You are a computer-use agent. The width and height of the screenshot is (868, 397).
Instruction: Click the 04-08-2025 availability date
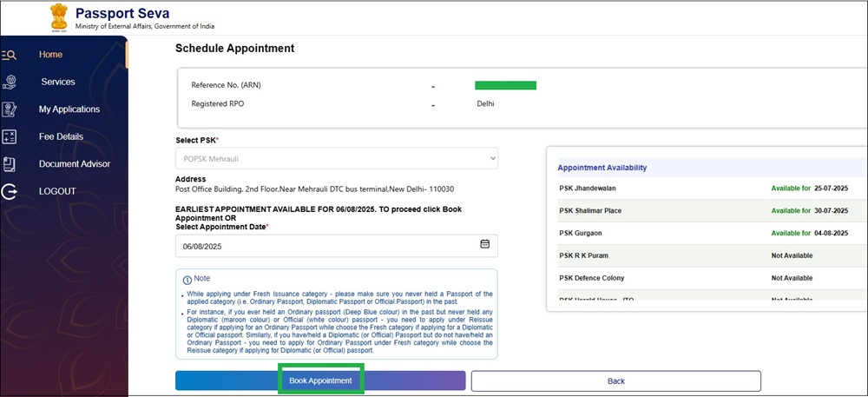831,233
